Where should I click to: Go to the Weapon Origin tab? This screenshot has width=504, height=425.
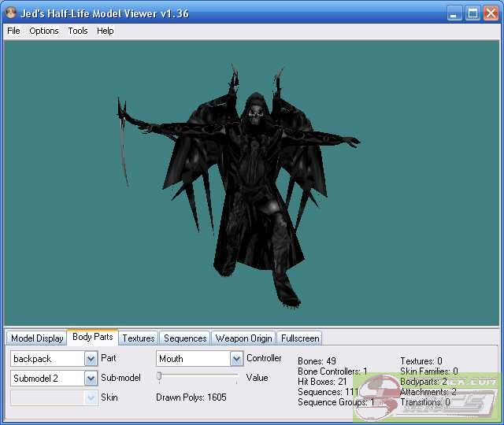point(243,338)
